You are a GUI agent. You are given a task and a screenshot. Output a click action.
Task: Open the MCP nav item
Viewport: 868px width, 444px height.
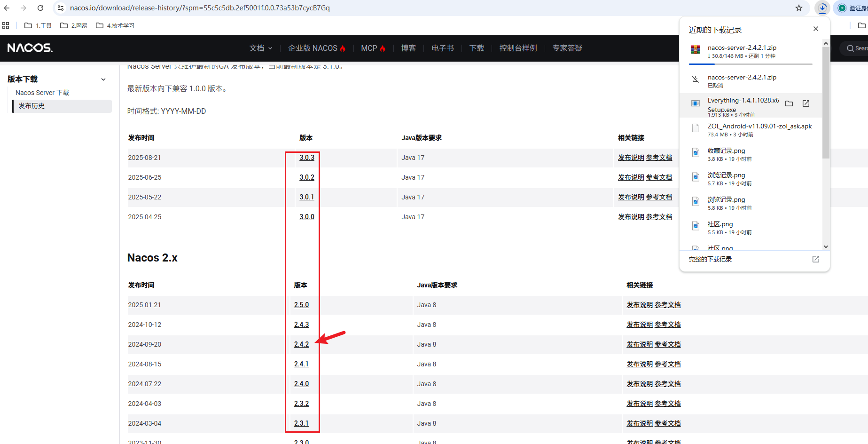click(373, 48)
